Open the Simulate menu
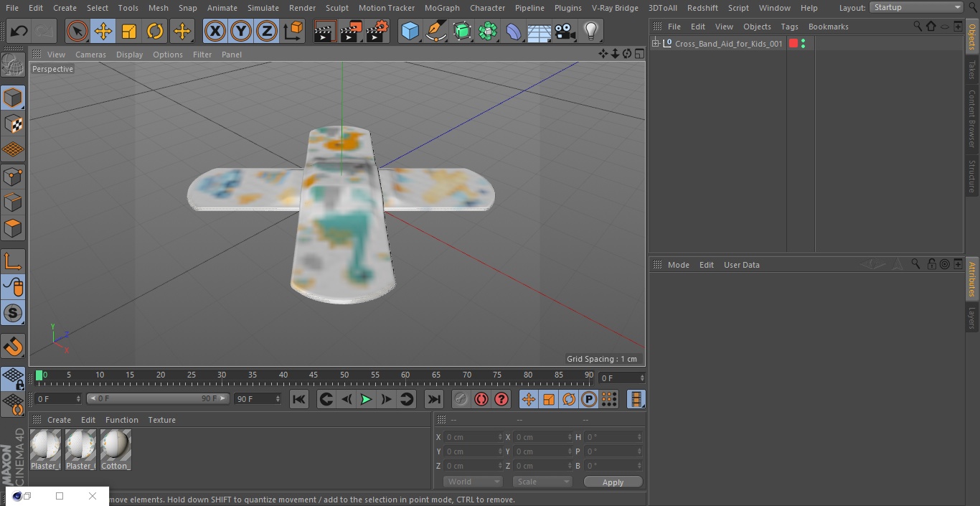The width and height of the screenshot is (980, 506). click(x=263, y=8)
